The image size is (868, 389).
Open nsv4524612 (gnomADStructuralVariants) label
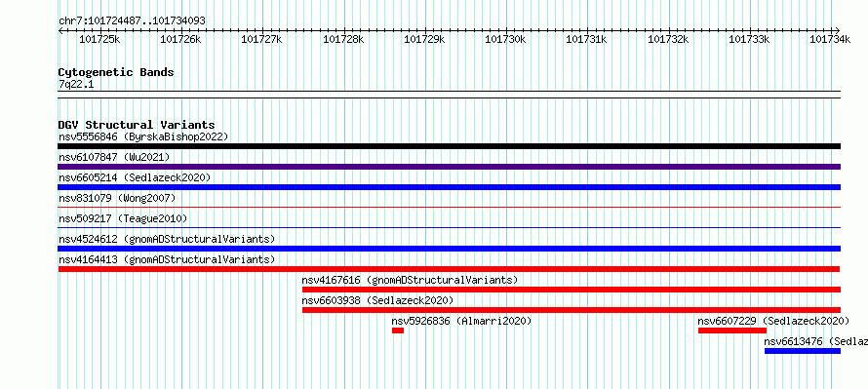coord(167,239)
